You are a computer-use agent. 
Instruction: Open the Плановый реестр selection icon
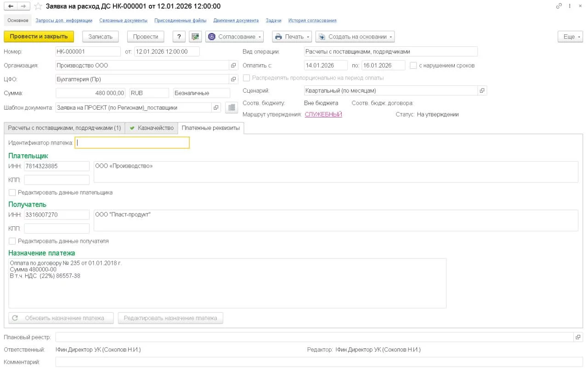(x=578, y=337)
